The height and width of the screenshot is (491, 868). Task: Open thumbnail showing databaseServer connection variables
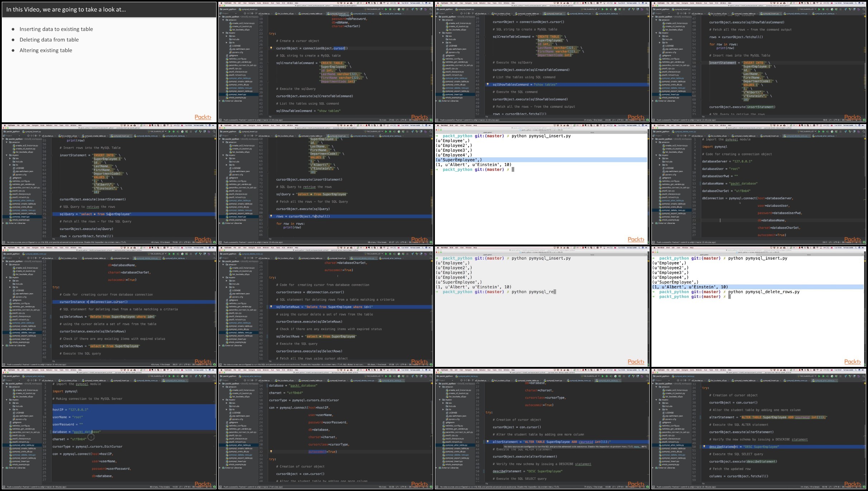[759, 184]
